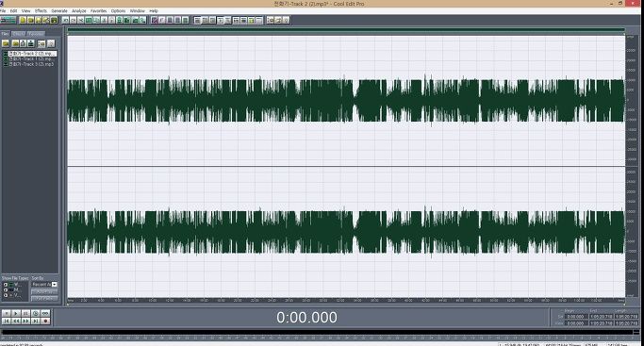Open the Edit menu
Image resolution: width=644 pixels, height=346 pixels.
13,10
